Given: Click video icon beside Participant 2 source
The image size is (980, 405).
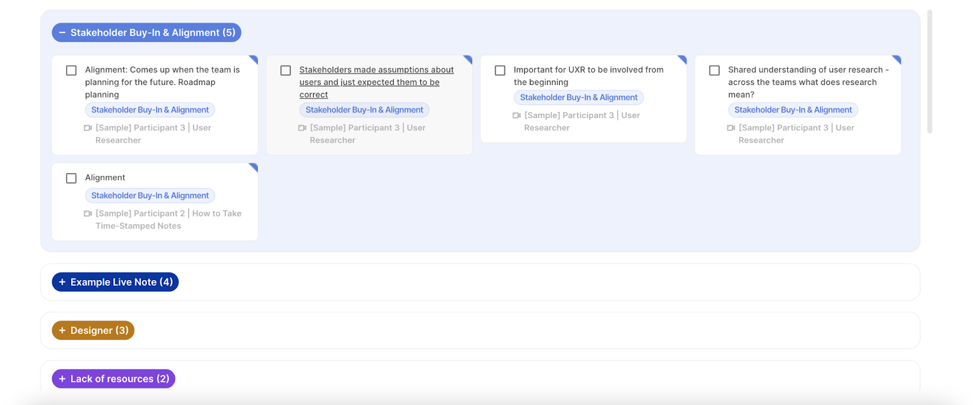Looking at the screenshot, I should (x=88, y=214).
